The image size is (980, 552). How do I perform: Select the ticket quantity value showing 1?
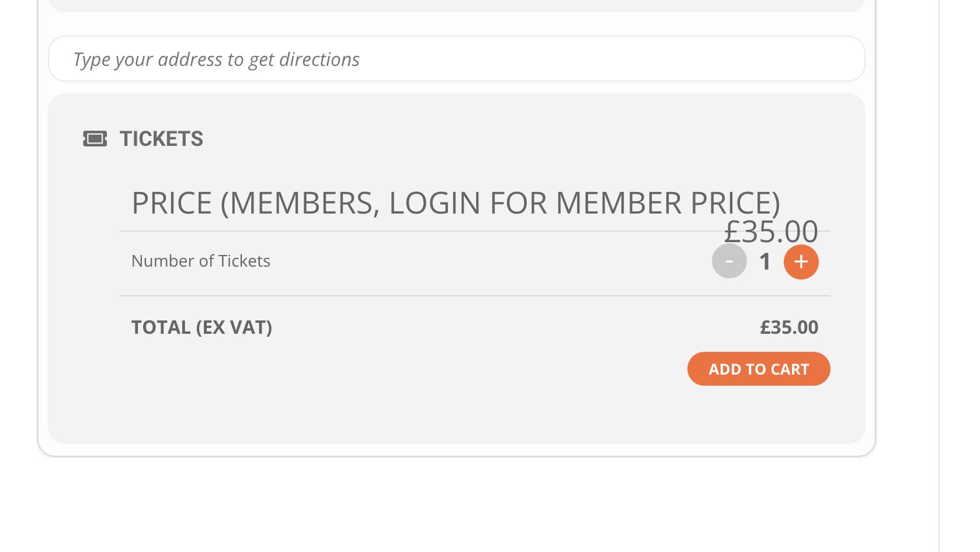764,262
